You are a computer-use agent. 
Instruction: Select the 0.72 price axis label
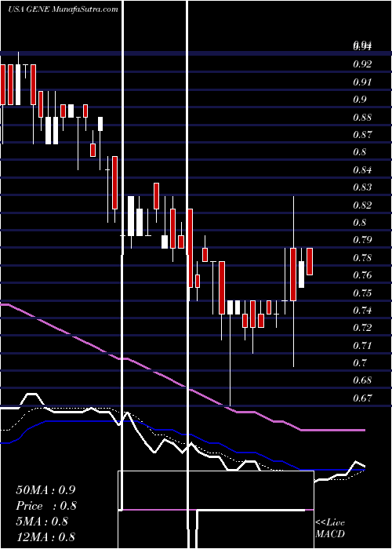coord(362,328)
